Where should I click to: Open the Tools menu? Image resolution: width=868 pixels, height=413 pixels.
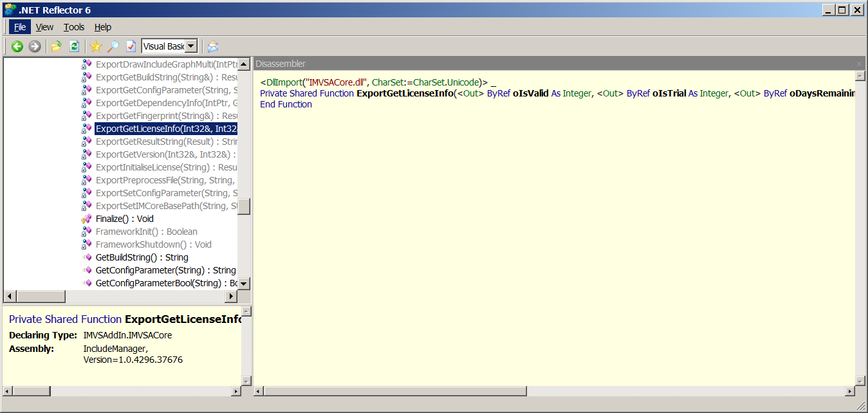74,27
